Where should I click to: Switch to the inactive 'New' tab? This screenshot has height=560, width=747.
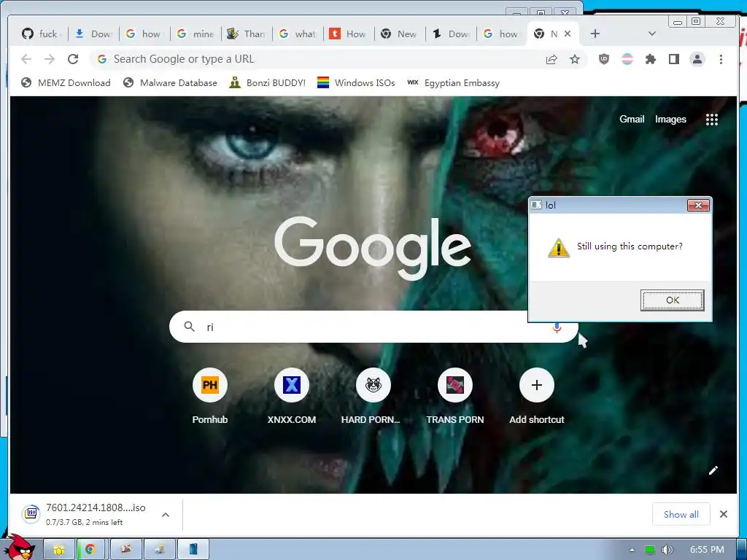400,34
